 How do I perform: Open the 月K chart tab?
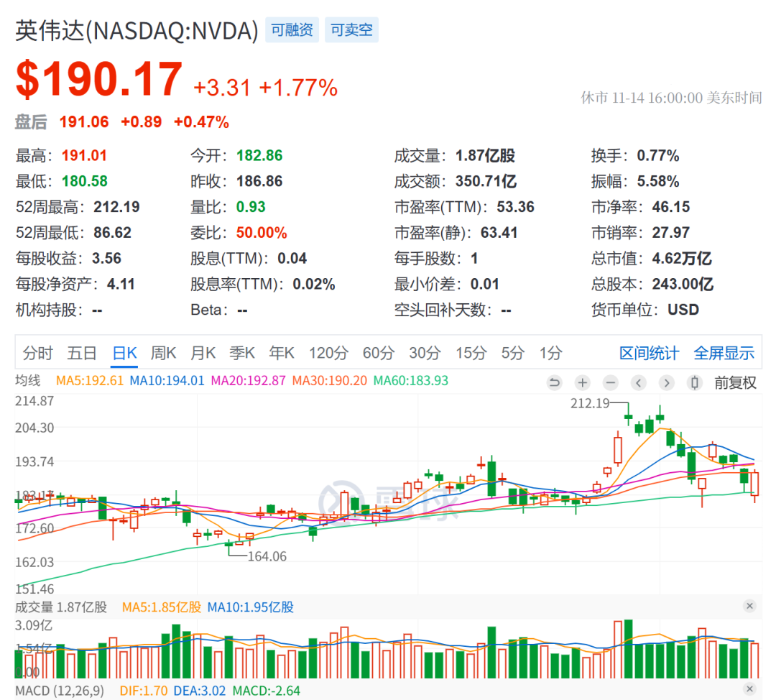point(203,353)
